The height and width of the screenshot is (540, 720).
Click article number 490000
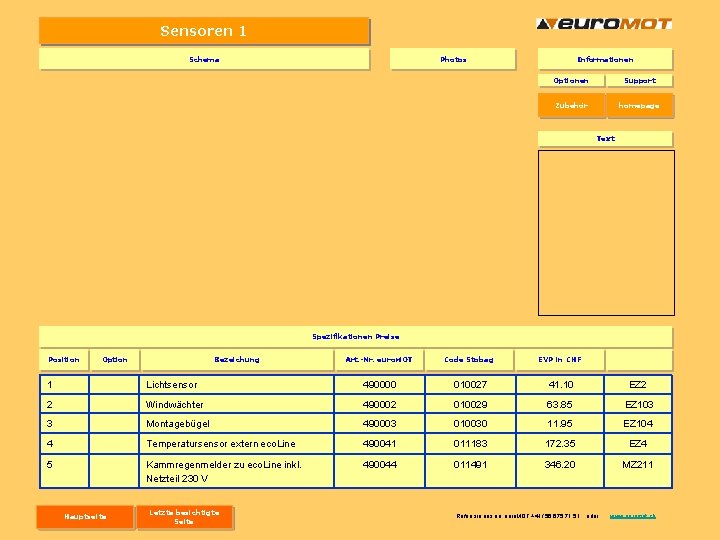[379, 385]
